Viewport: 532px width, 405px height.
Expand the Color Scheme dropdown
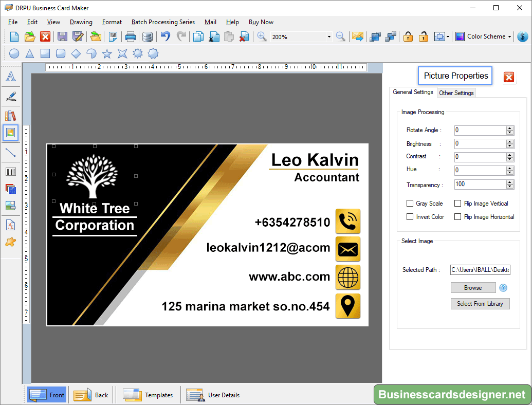[509, 36]
